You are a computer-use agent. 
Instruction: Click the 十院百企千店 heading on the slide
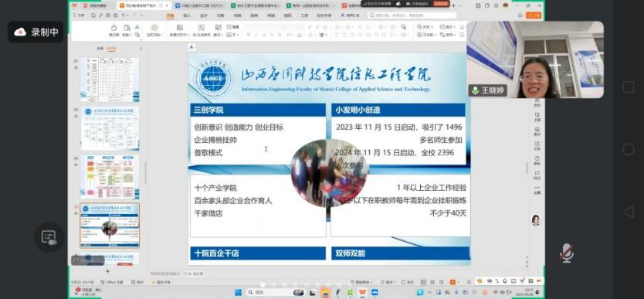tap(216, 253)
